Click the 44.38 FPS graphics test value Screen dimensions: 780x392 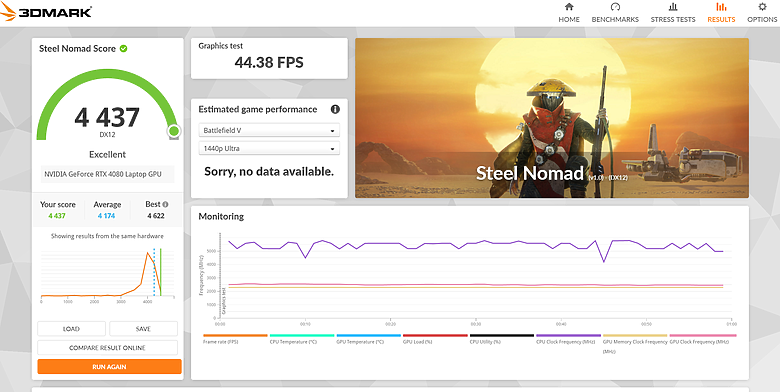(269, 63)
